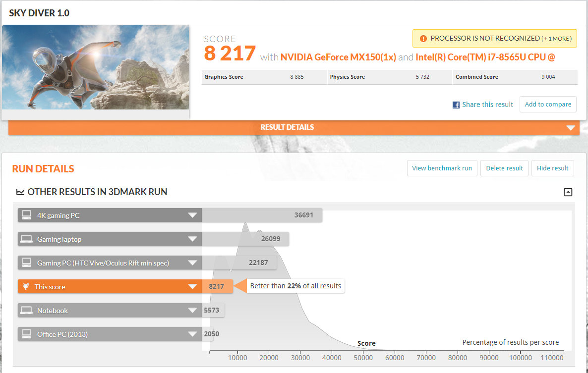Click the 80000 axis label on chart
This screenshot has width=588, height=373.
point(458,358)
